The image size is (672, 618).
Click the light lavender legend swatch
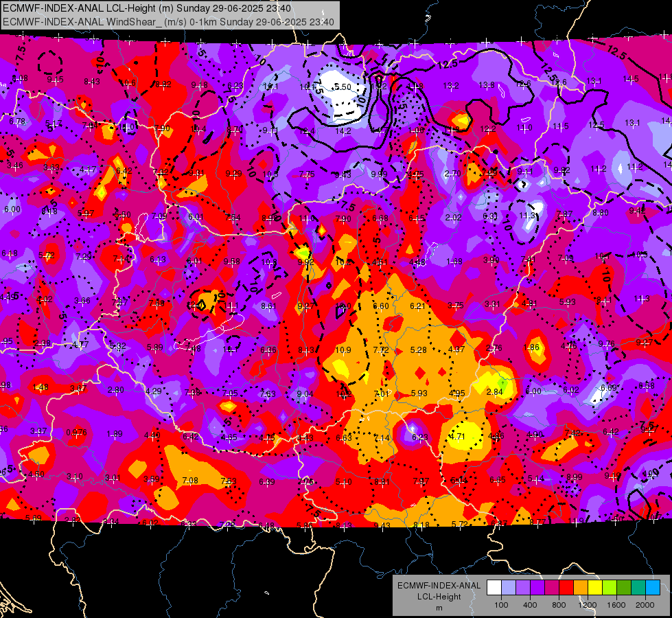pyautogui.click(x=509, y=588)
